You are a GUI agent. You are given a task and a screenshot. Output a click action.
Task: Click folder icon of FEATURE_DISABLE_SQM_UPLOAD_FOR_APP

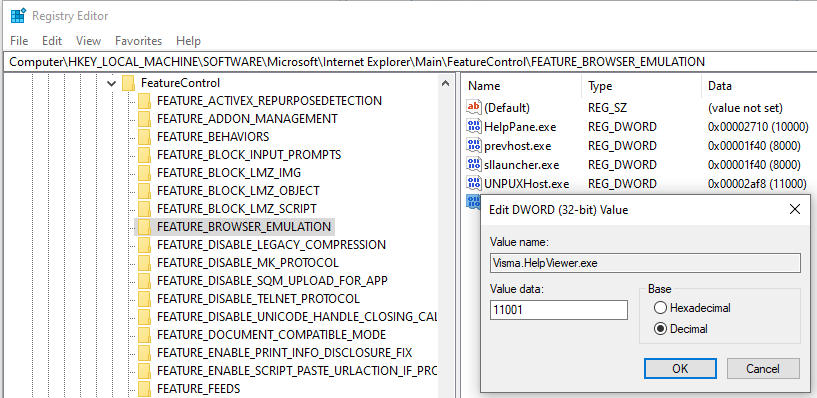144,281
